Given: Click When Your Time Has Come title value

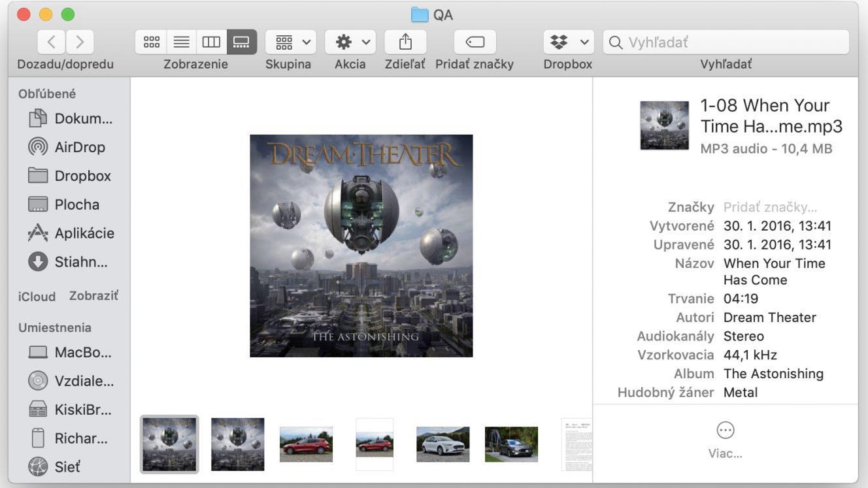Looking at the screenshot, I should [774, 272].
